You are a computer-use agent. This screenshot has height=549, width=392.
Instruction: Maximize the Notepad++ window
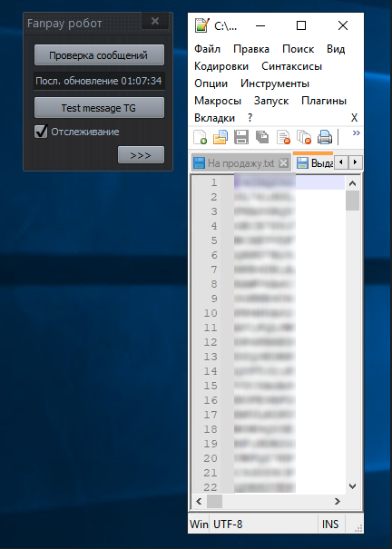coord(301,25)
